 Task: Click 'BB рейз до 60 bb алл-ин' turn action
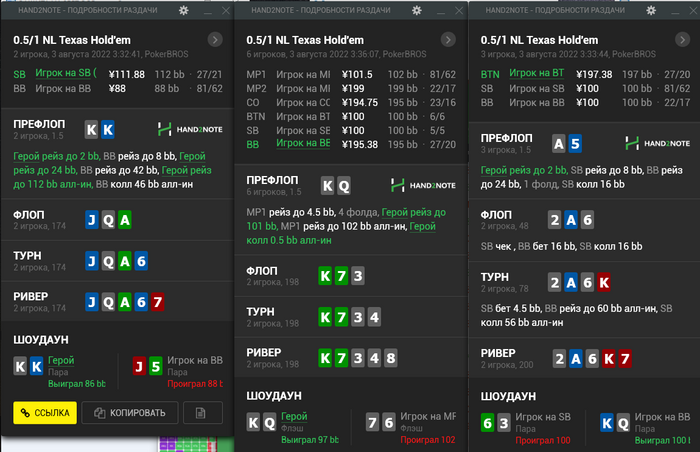(x=600, y=309)
